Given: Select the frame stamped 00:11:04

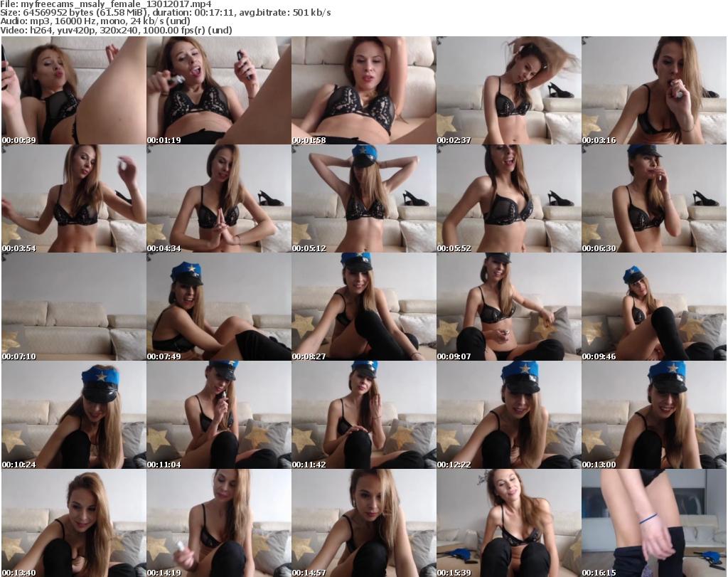Looking at the screenshot, I should pyautogui.click(x=219, y=415).
